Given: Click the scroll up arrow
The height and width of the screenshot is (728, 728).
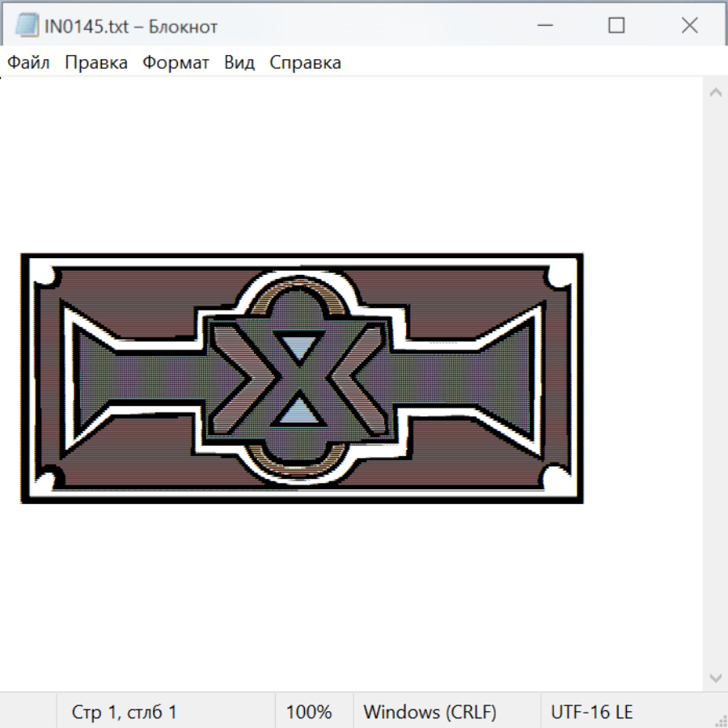Looking at the screenshot, I should [x=715, y=93].
